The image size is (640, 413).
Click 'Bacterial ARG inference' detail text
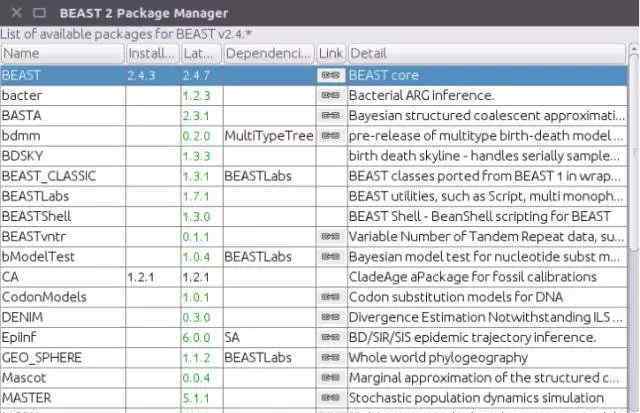pyautogui.click(x=421, y=95)
